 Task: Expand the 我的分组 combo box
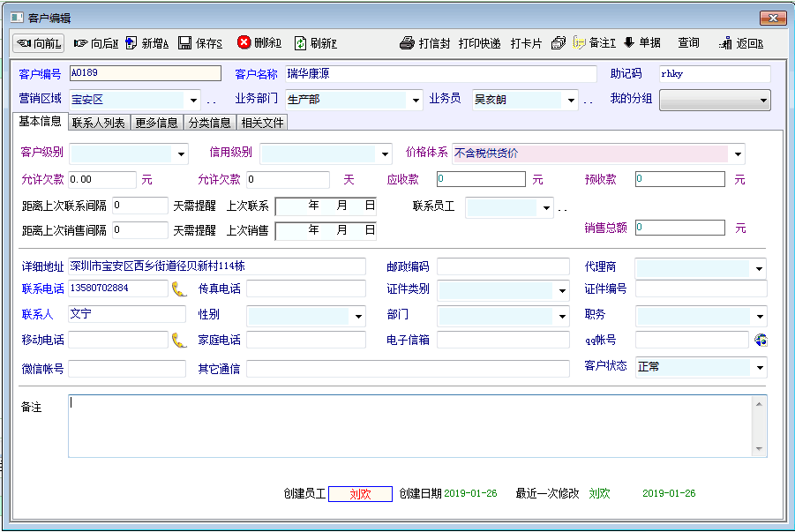click(x=763, y=101)
